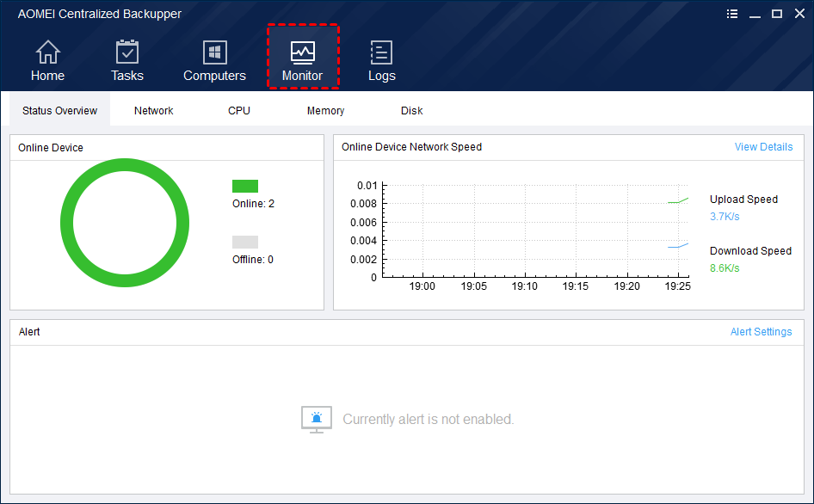Image resolution: width=814 pixels, height=504 pixels.
Task: Minimize the AOMEI Centralized Backupper window
Action: 755,14
